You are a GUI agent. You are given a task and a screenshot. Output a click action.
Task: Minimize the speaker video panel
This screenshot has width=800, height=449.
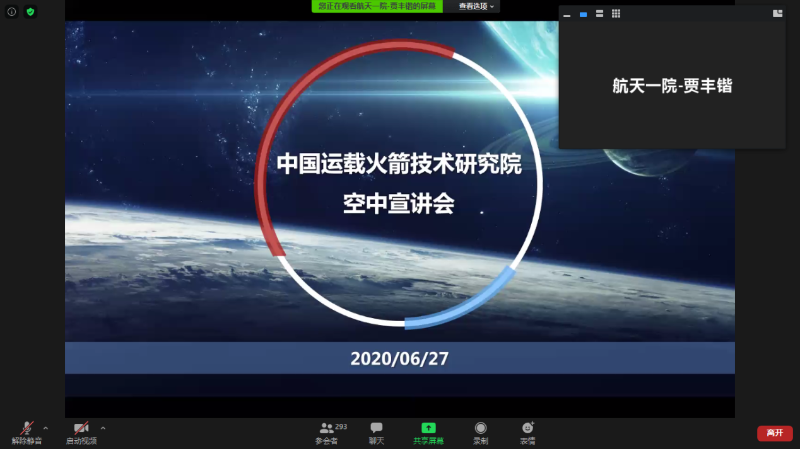(567, 14)
